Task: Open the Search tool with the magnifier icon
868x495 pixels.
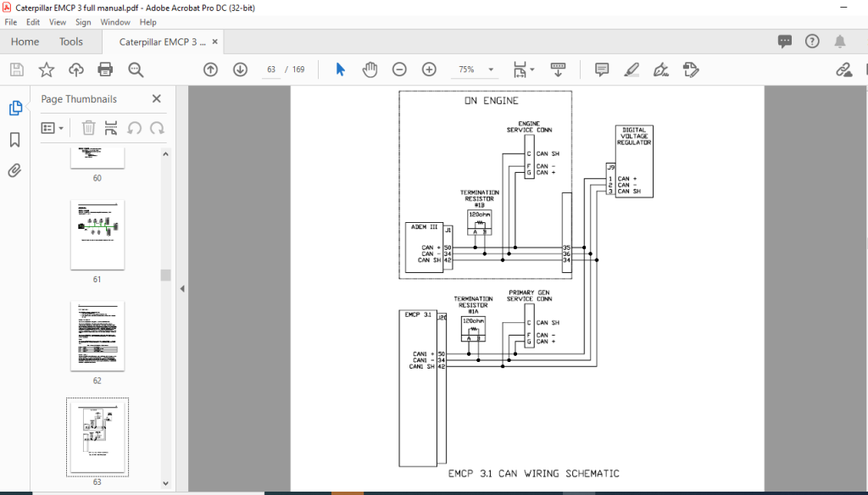Action: (x=136, y=70)
